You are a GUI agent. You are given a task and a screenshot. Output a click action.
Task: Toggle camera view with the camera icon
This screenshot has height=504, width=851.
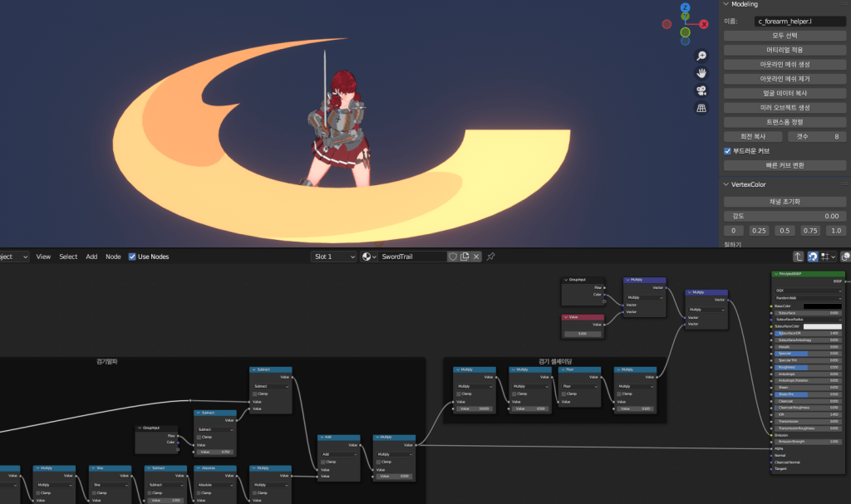coord(701,91)
